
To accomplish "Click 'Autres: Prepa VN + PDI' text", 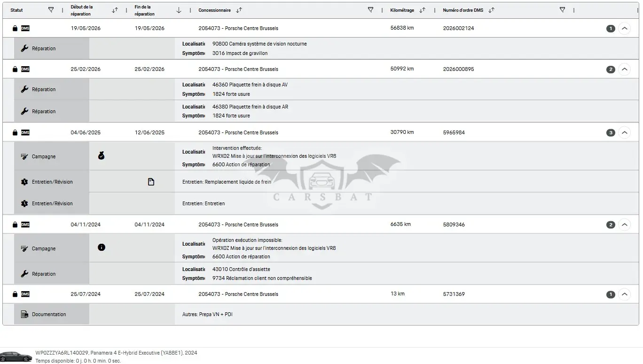I will click(207, 314).
